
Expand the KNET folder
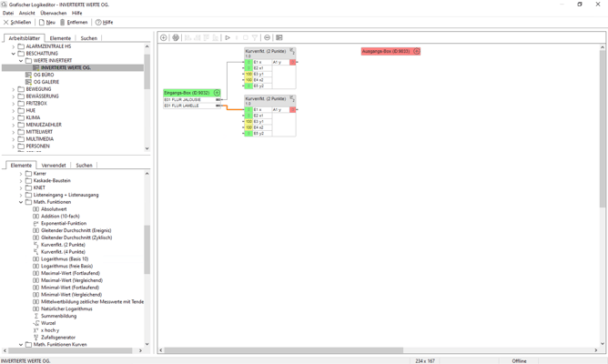pos(21,187)
